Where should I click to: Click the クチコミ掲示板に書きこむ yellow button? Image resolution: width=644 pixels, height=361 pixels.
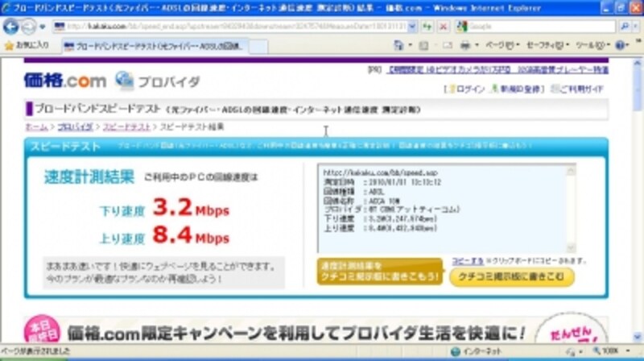[x=512, y=276]
